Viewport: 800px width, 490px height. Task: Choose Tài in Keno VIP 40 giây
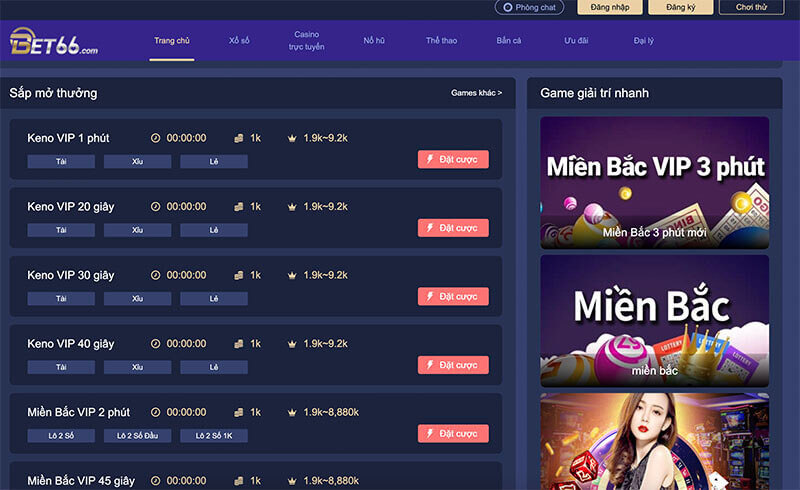(x=61, y=367)
